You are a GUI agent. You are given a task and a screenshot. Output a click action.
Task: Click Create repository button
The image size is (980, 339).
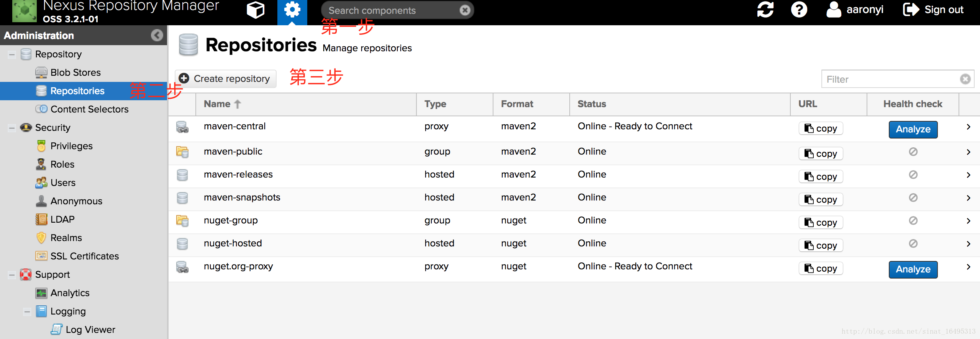point(226,78)
